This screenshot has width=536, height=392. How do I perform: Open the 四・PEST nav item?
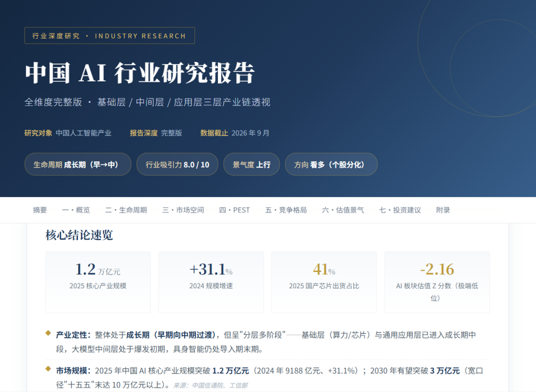(x=234, y=210)
